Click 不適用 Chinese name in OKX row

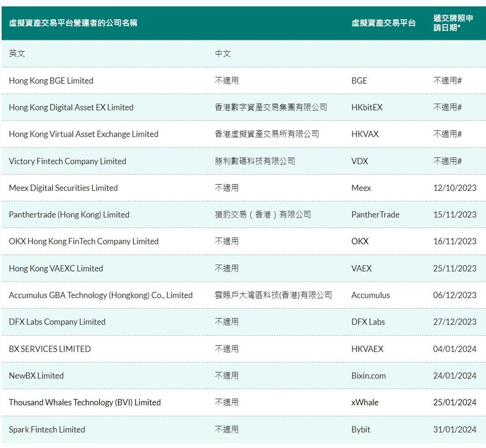point(227,241)
